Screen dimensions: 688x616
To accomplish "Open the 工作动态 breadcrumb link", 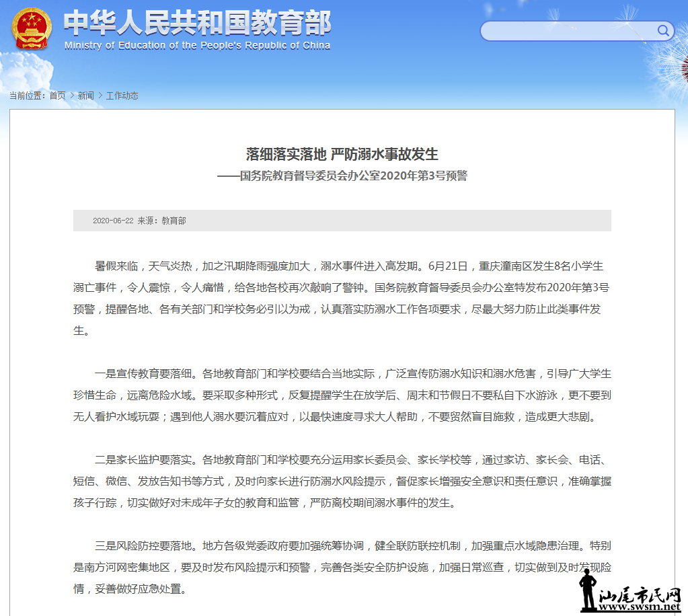I will [x=122, y=95].
